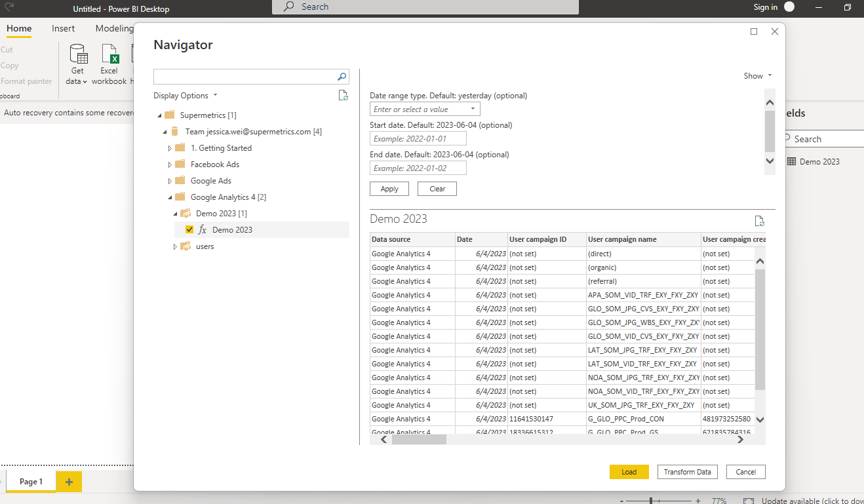Collapse the Google Analytics 4 folder
Viewport: 864px width, 504px height.
pos(170,197)
